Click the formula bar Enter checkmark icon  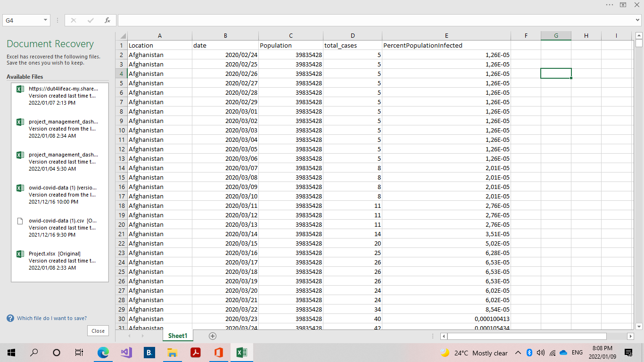(91, 20)
